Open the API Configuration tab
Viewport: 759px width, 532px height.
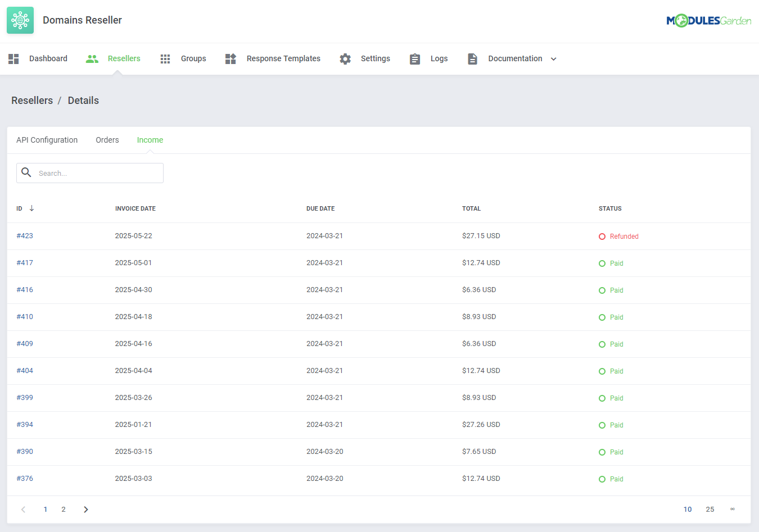(47, 140)
